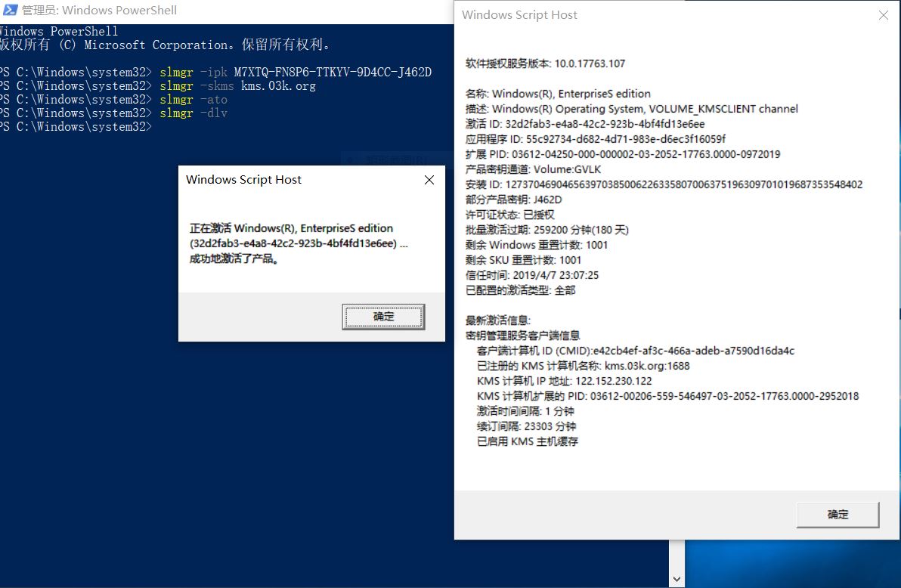The height and width of the screenshot is (588, 901).
Task: Click the 剩余 Windows 重置计数 1001 line
Action: [537, 245]
